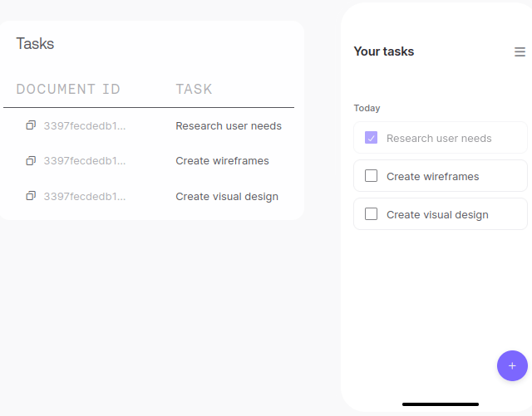The width and height of the screenshot is (532, 416).
Task: Tick the Create visual design checkbox
Action: pyautogui.click(x=372, y=214)
